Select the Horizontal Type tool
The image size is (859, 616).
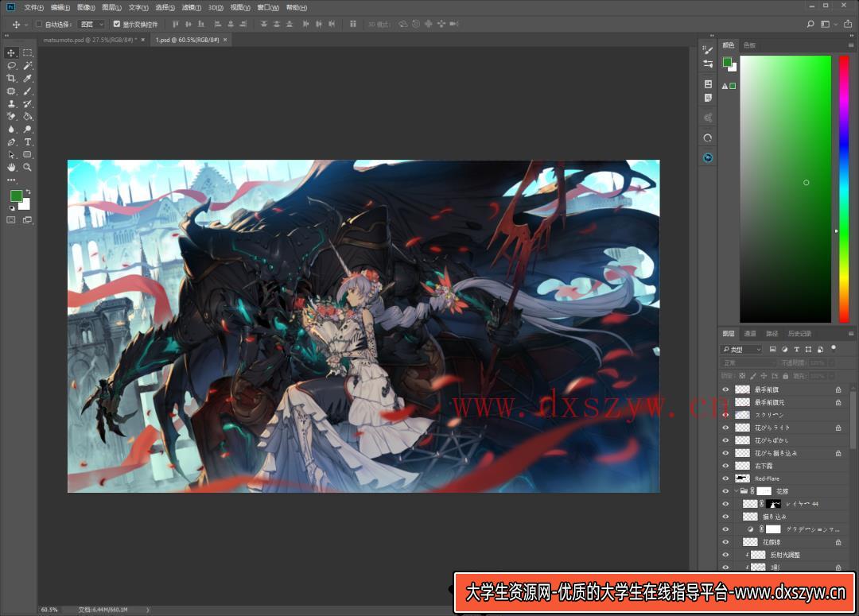[x=27, y=141]
